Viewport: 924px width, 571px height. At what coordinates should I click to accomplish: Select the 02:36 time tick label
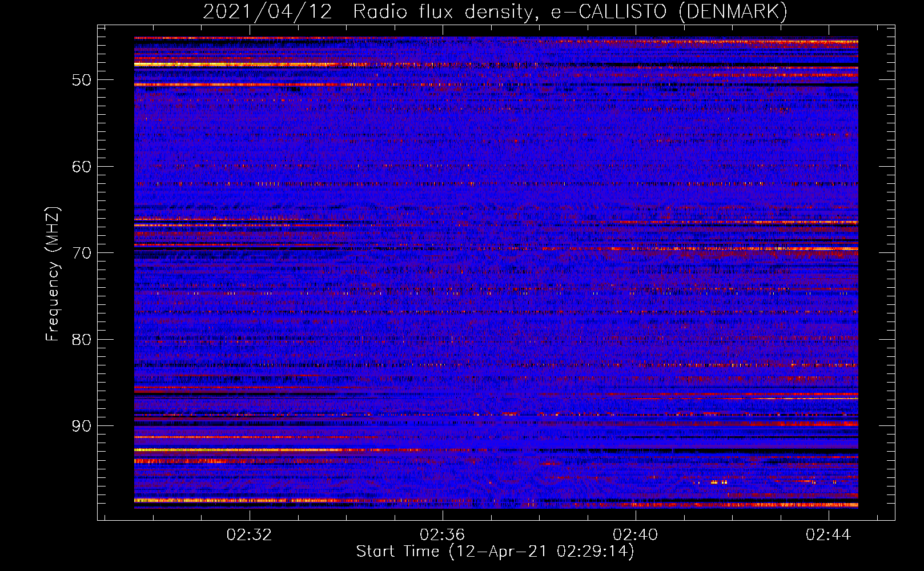pos(442,535)
